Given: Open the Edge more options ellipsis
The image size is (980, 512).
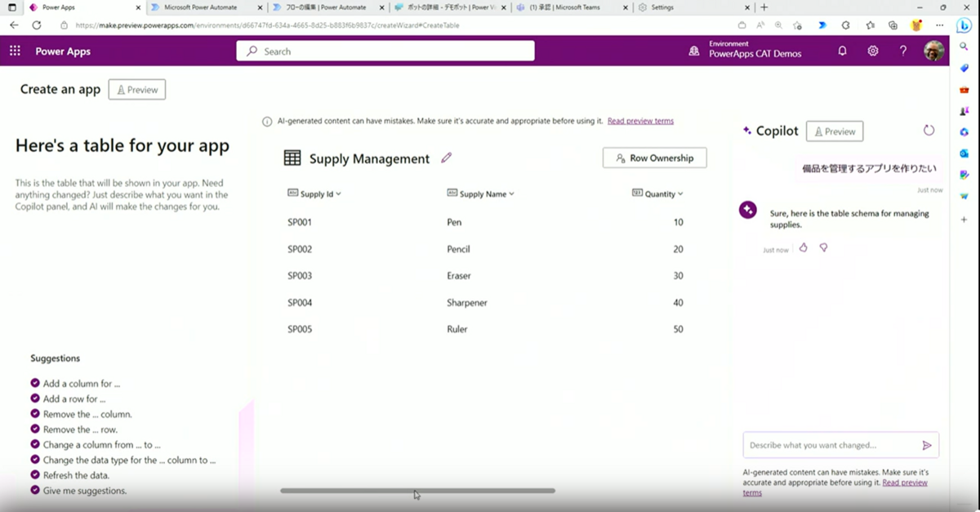Looking at the screenshot, I should pyautogui.click(x=940, y=25).
